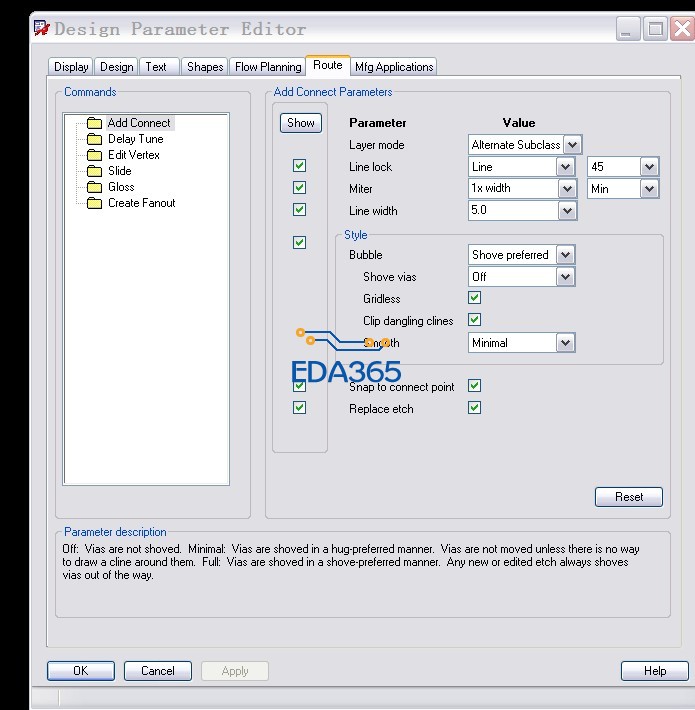
Task: Select the Create Fanout command
Action: point(141,203)
